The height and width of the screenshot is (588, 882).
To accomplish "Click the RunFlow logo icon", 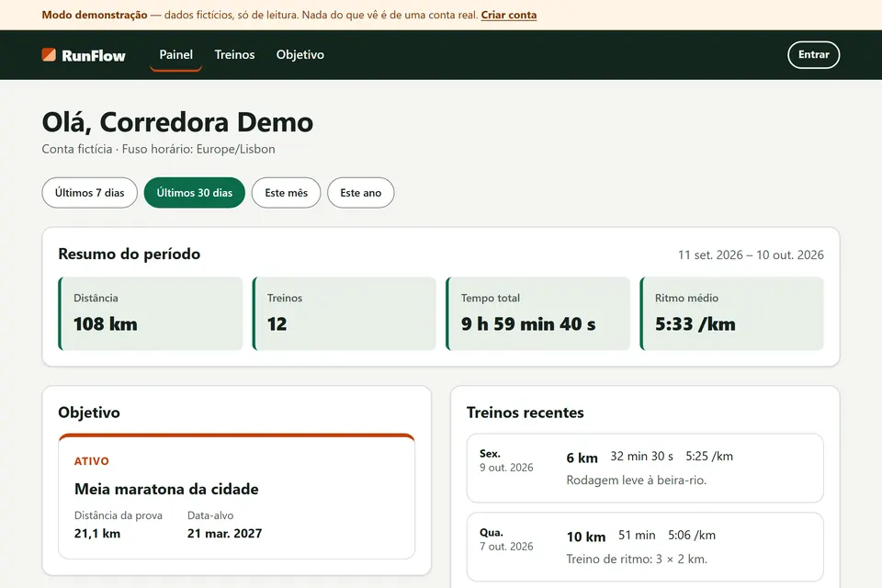I will pos(49,54).
